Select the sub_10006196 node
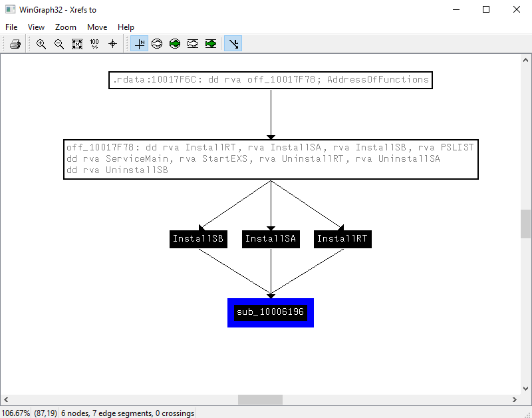Viewport: 532px width, 418px height. click(x=271, y=312)
